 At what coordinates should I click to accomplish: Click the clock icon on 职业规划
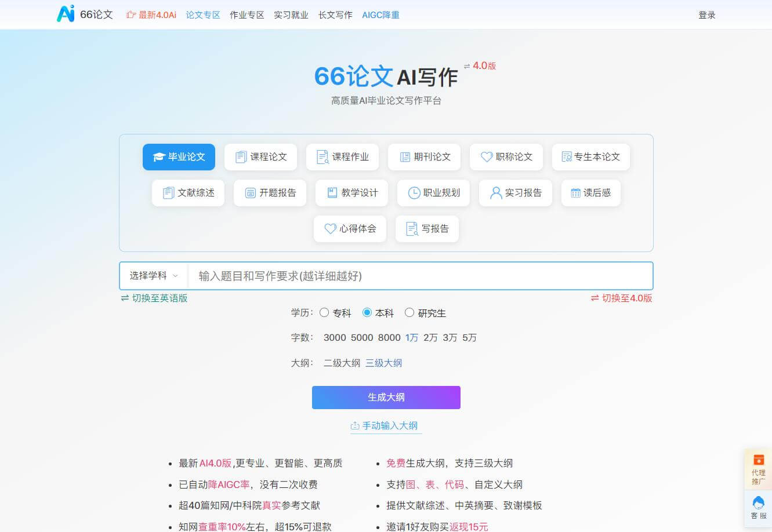(x=414, y=193)
